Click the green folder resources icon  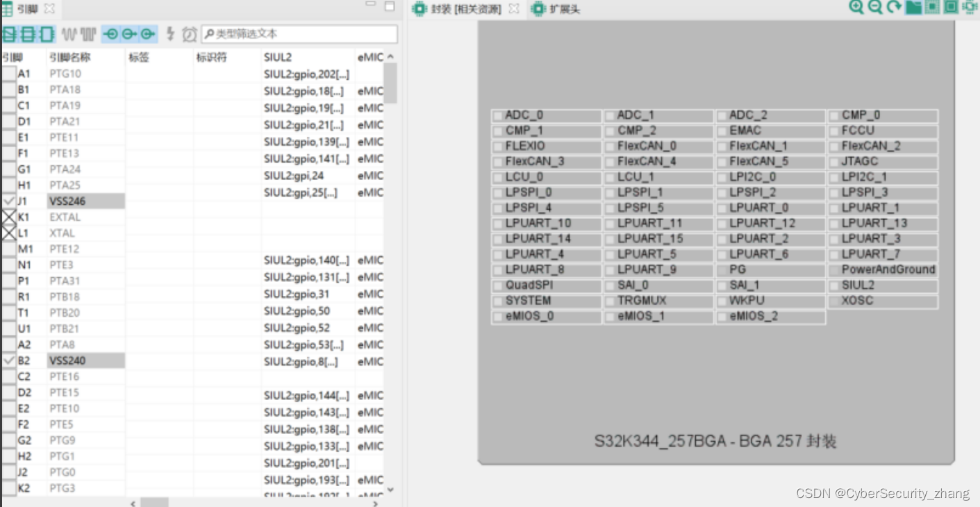913,8
